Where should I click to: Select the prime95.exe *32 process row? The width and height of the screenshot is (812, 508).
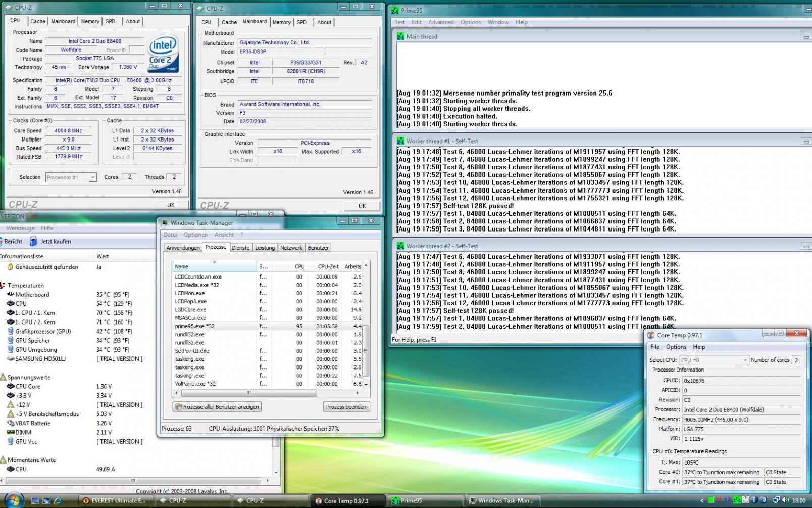click(x=268, y=326)
